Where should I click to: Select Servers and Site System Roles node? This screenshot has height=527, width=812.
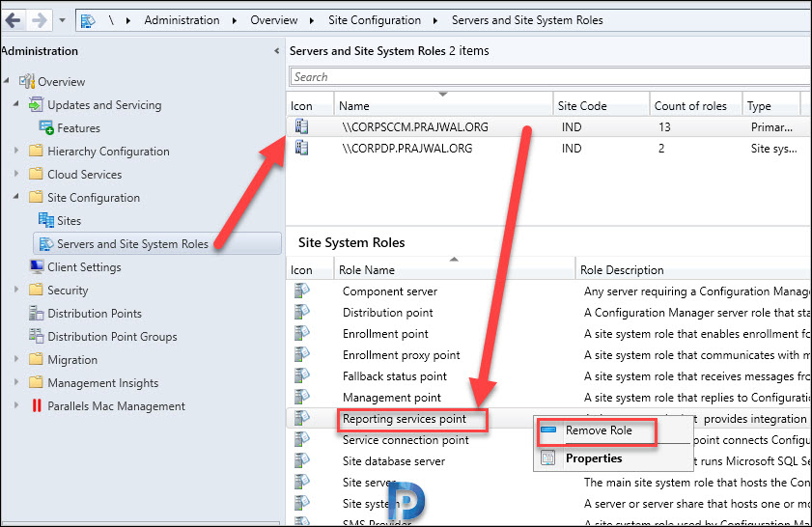[x=157, y=243]
